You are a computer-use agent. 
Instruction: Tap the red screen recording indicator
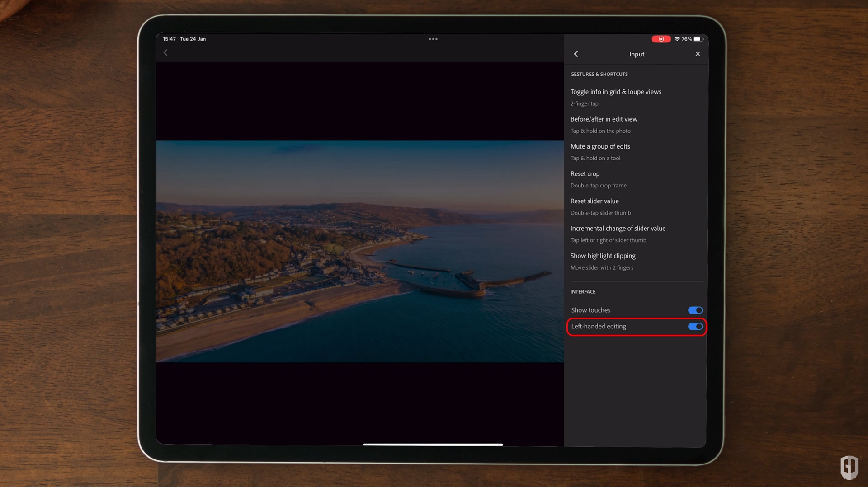[x=660, y=39]
